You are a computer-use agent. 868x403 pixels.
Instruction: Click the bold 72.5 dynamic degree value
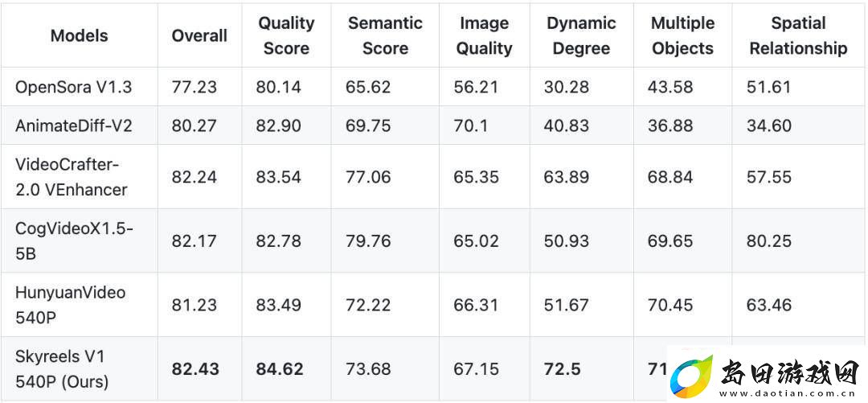pyautogui.click(x=563, y=369)
